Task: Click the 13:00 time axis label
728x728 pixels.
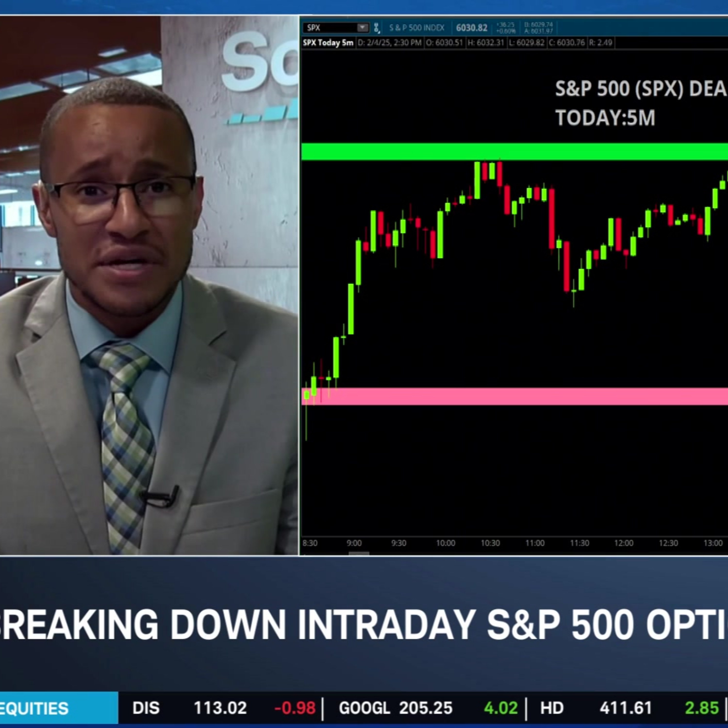Action: point(713,543)
